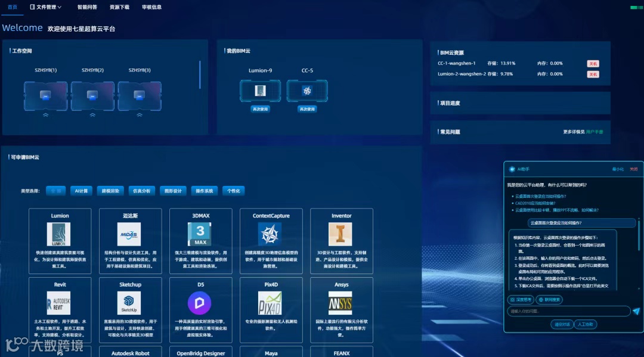The height and width of the screenshot is (357, 644).
Task: Select the OpenBridg Designer card title
Action: (201, 353)
